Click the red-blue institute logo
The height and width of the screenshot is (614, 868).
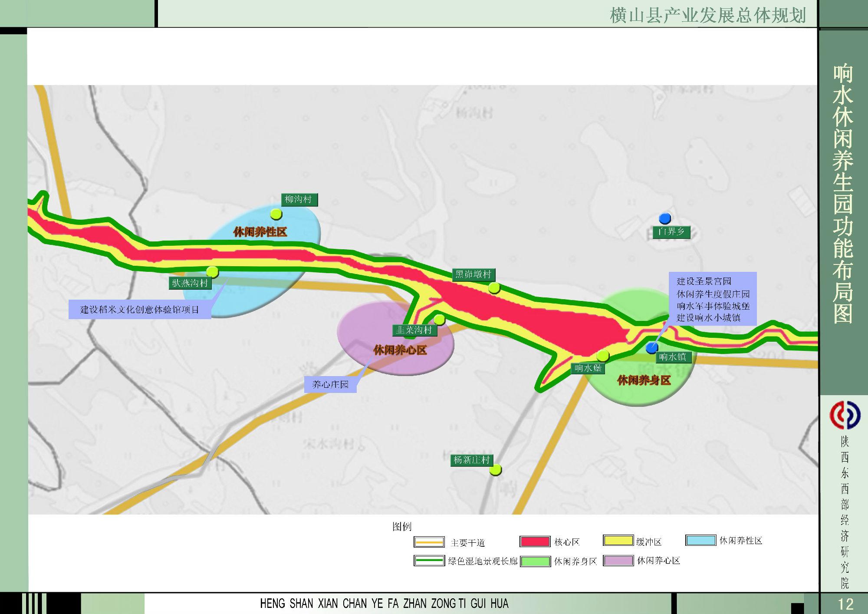(x=845, y=415)
